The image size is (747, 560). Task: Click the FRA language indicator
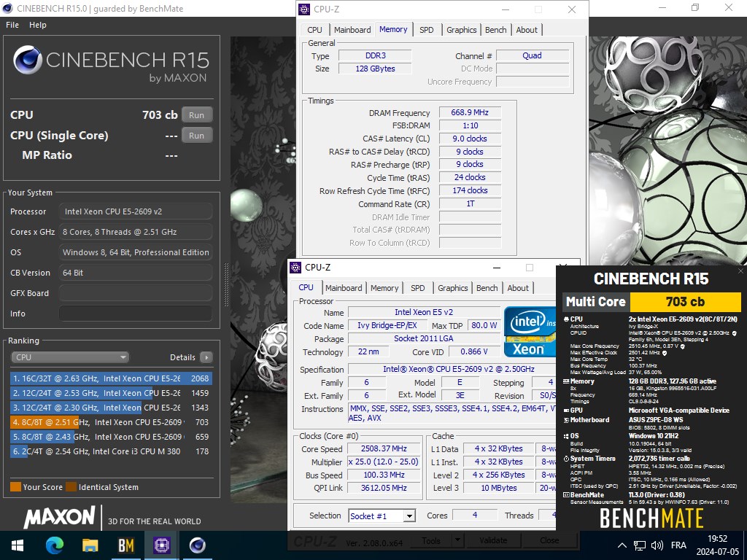678,545
